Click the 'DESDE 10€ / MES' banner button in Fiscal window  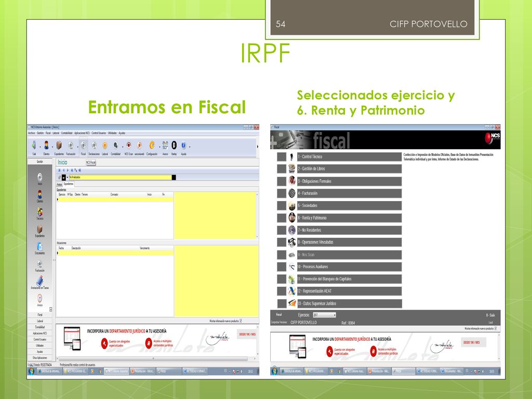[474, 342]
